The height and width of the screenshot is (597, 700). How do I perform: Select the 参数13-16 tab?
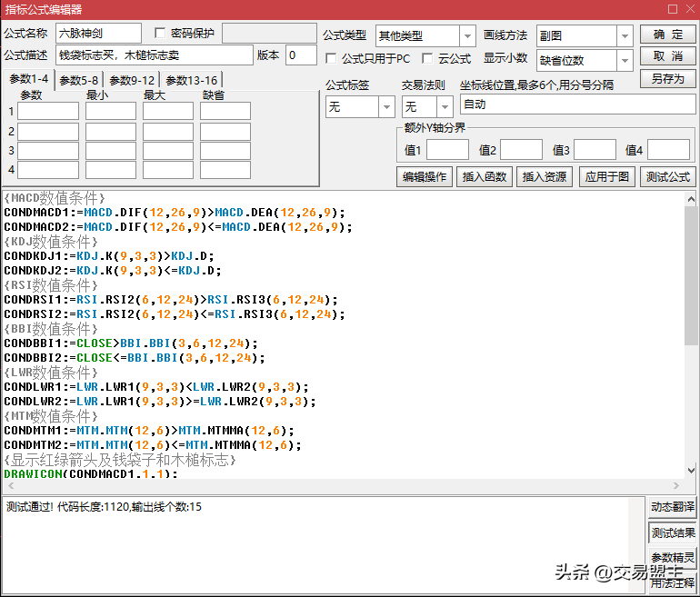tap(192, 80)
